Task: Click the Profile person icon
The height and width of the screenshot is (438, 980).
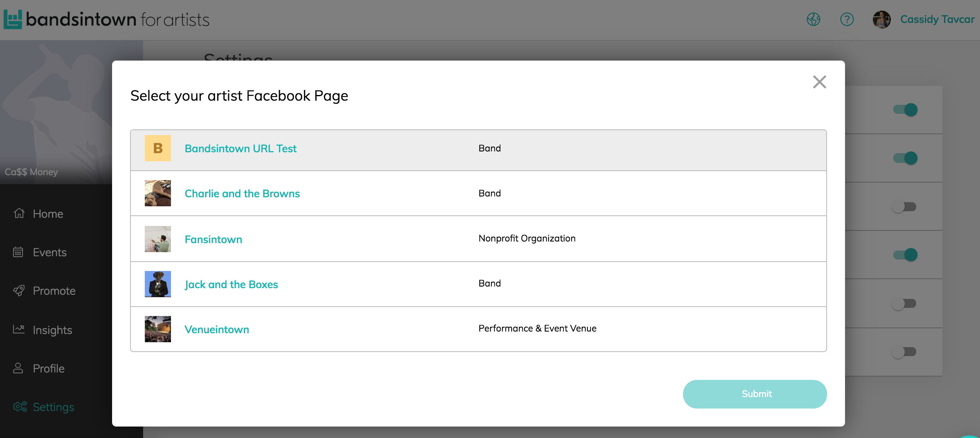Action: (x=18, y=368)
